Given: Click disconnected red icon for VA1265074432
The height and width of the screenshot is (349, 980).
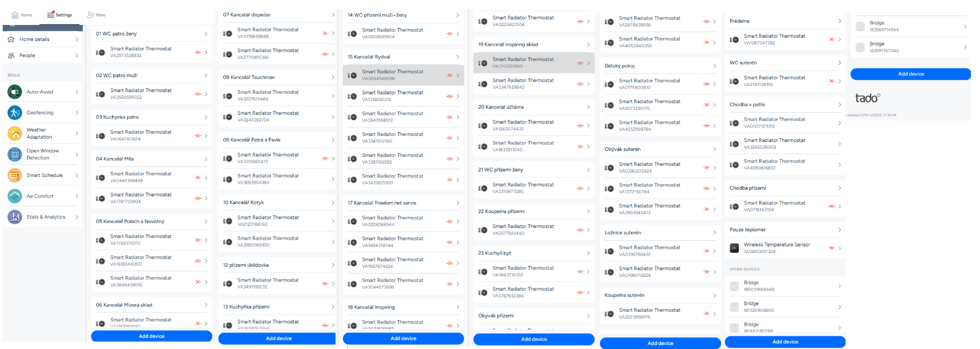Looking at the screenshot, I should pos(580,125).
